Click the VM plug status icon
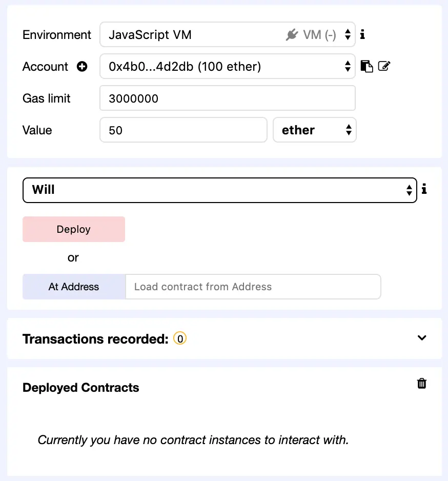The width and height of the screenshot is (448, 481). pos(292,35)
